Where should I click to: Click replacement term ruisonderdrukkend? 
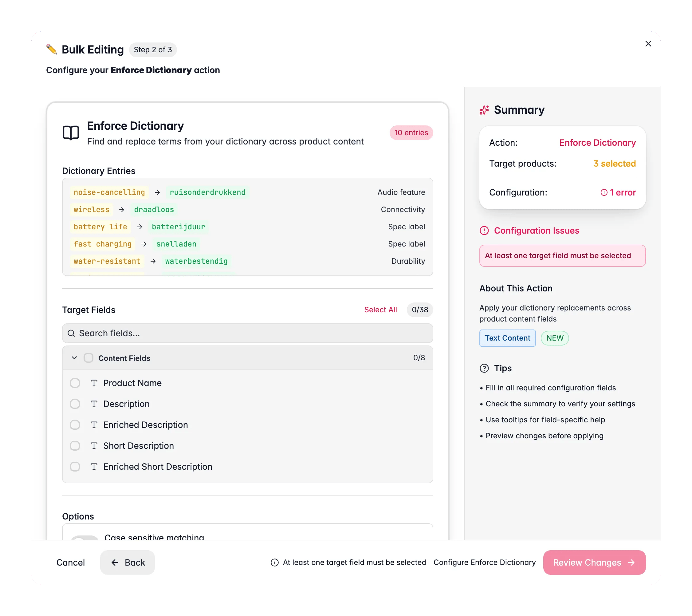point(207,192)
